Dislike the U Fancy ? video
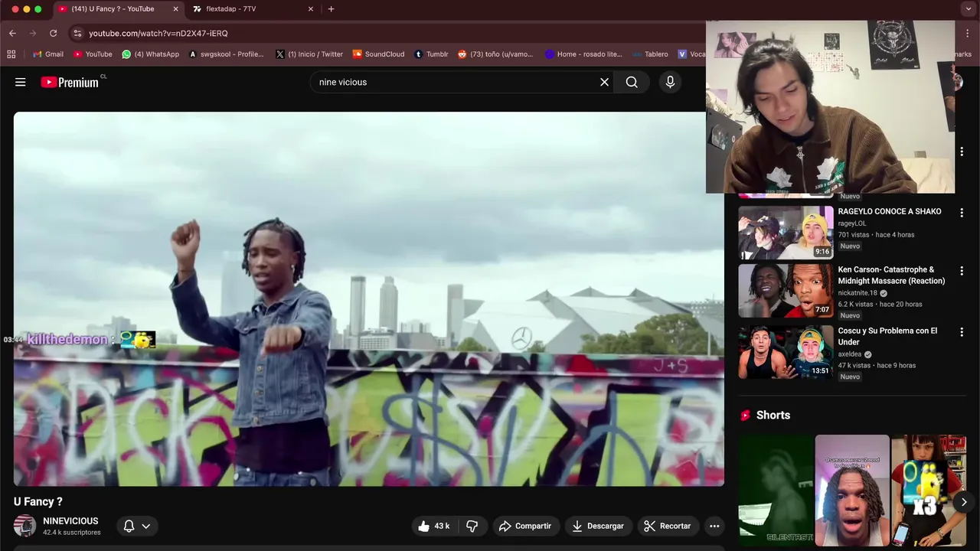The image size is (980, 551). point(472,526)
